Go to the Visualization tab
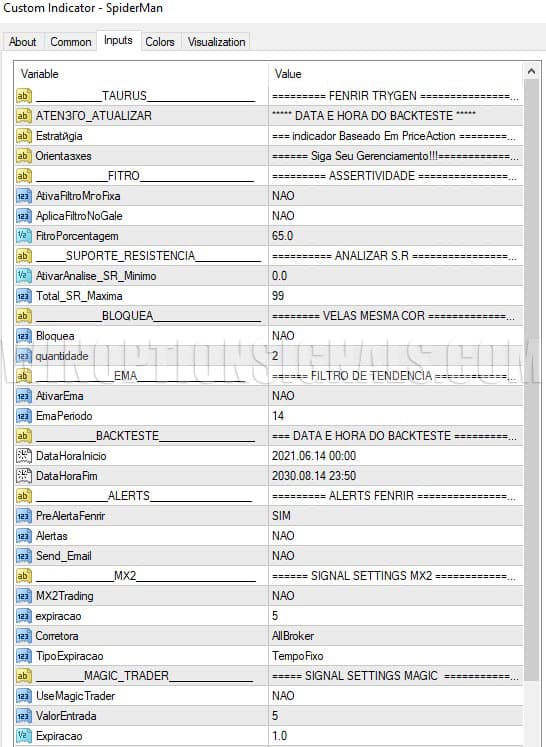This screenshot has width=546, height=747. point(216,42)
